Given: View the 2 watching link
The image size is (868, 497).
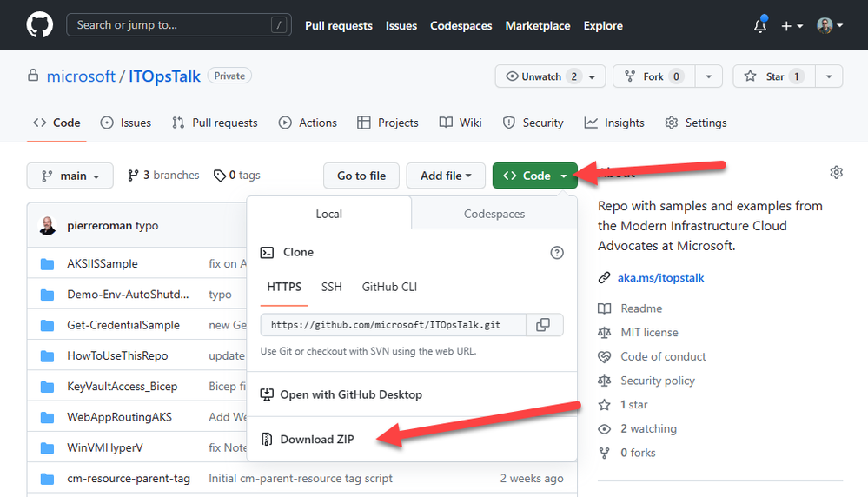Looking at the screenshot, I should [648, 429].
